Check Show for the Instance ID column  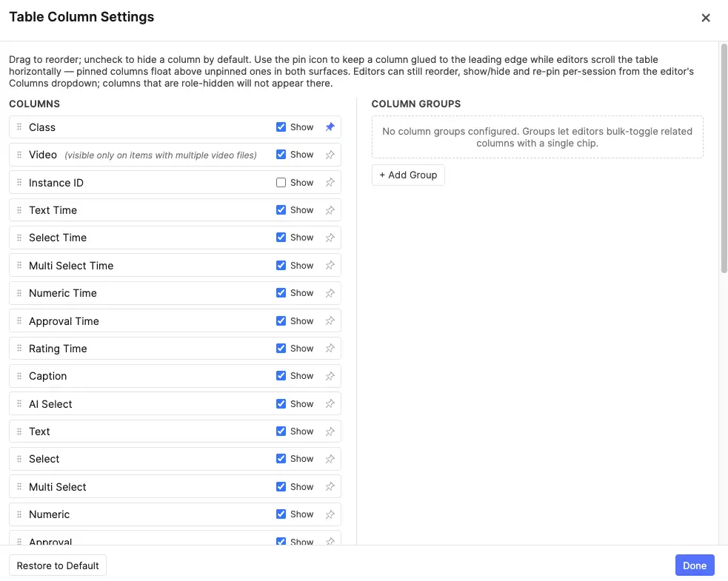281,182
